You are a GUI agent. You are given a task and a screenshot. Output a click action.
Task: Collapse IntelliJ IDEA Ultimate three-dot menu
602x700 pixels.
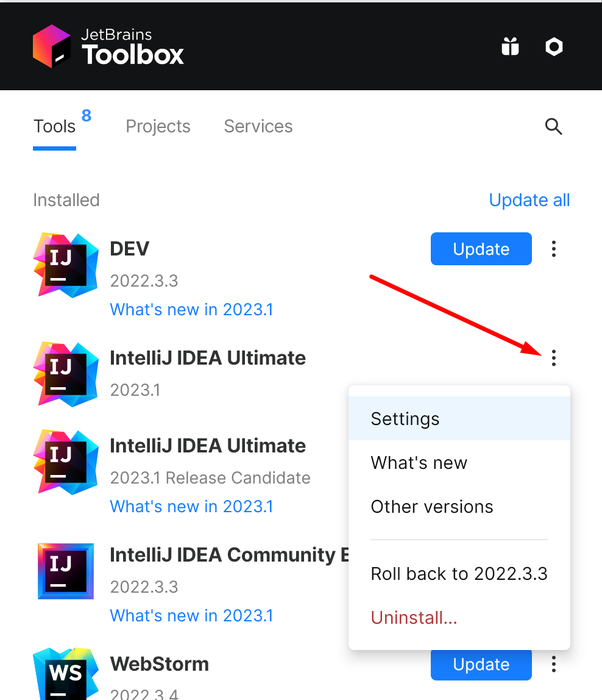(553, 357)
